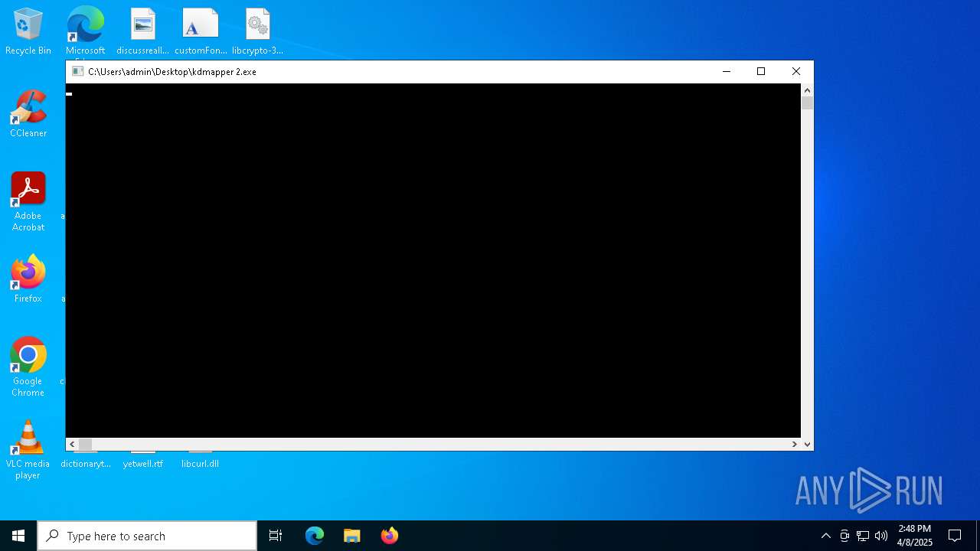Open the network status tray icon

[x=863, y=536]
